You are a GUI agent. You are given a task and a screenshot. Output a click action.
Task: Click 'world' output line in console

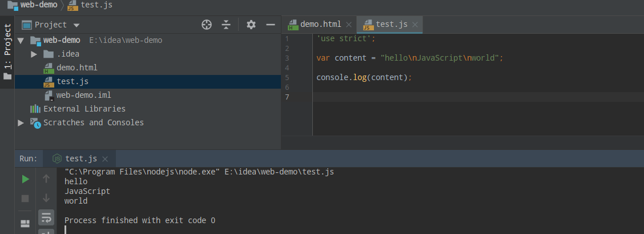tap(76, 201)
